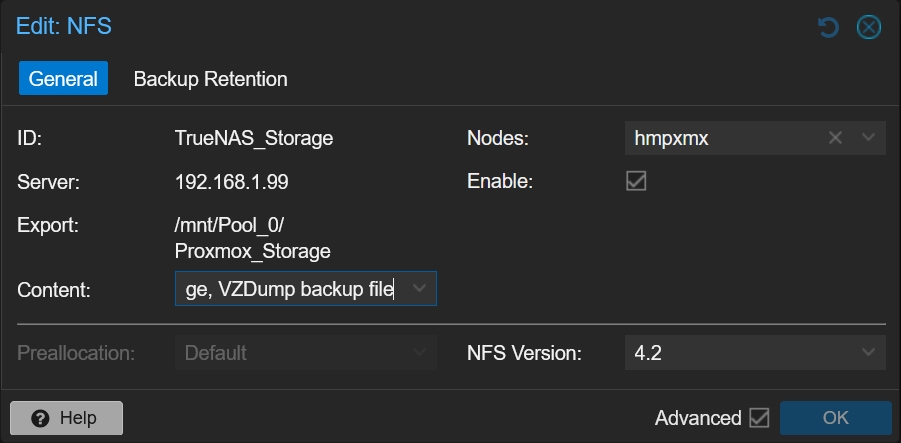Close the Edit: NFS dialog
The height and width of the screenshot is (443, 901).
(868, 28)
